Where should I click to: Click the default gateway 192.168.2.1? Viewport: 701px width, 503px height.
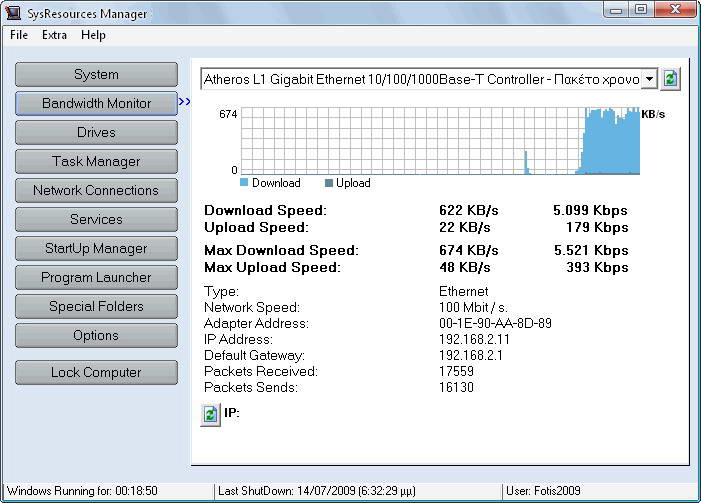coord(470,355)
